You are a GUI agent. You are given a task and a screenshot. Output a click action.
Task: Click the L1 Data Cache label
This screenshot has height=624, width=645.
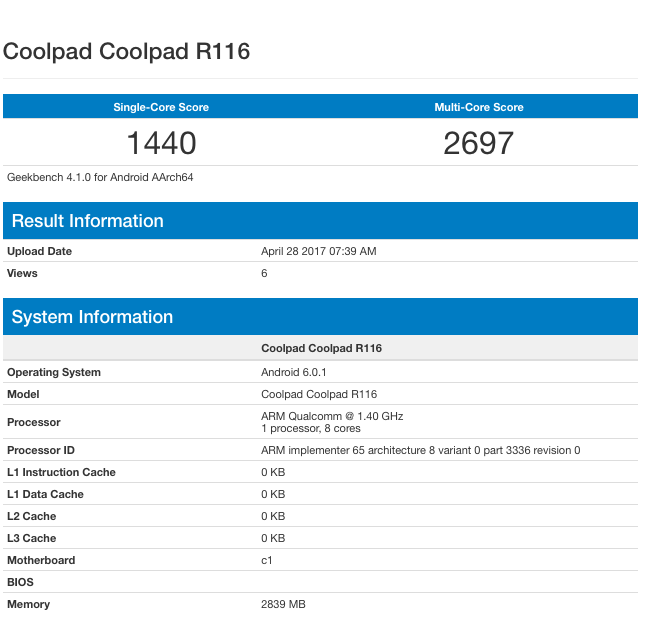pos(45,494)
